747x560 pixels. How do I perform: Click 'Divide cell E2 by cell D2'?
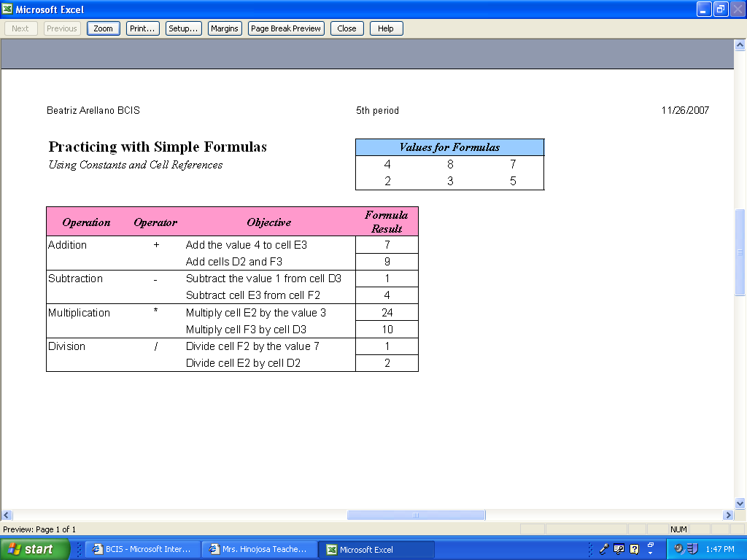click(x=243, y=363)
